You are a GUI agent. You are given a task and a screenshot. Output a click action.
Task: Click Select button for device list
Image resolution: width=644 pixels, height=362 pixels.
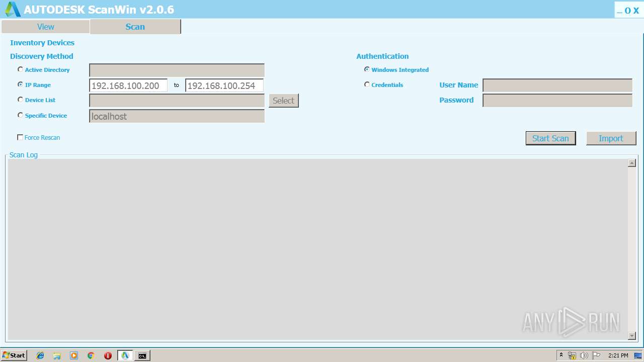(x=283, y=101)
